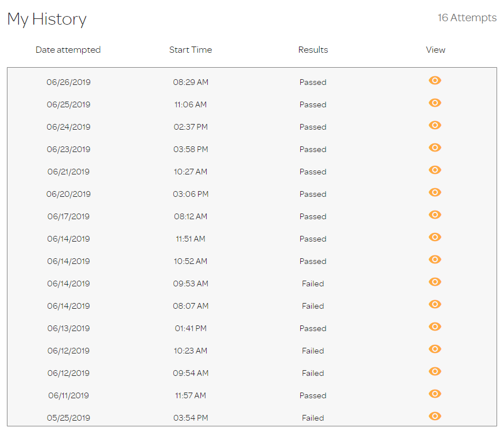Screen dimensions: 504x435
Task: Click eye icon for 06/24/2019 attempt
Action: pos(435,125)
